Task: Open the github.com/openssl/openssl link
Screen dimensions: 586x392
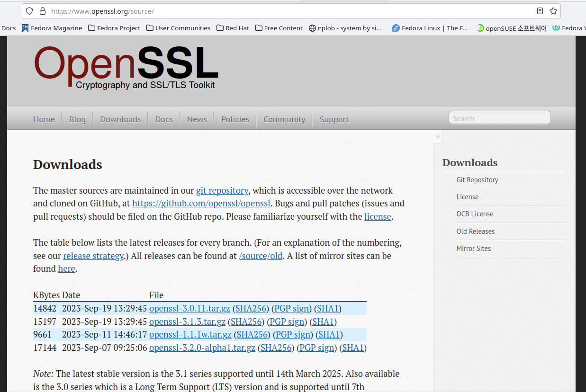Action: tap(201, 204)
